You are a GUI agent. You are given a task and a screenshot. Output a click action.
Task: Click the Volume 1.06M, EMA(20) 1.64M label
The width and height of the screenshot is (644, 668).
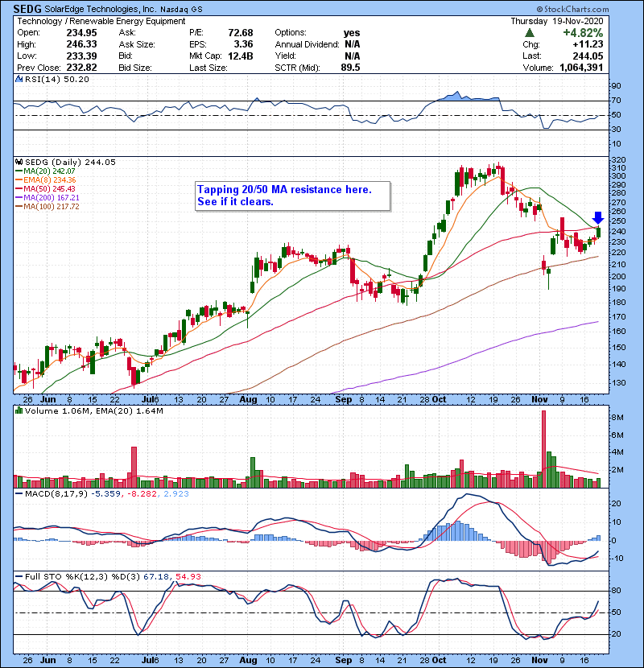[93, 411]
